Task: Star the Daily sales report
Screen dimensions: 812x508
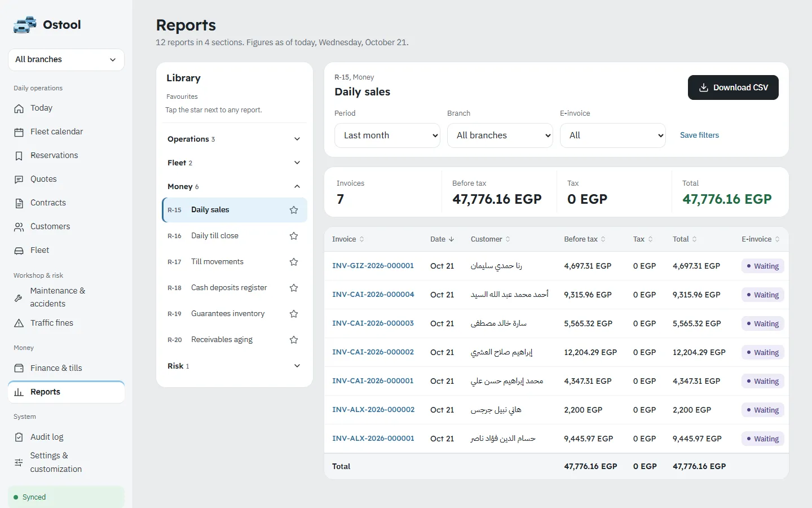Action: (x=294, y=210)
